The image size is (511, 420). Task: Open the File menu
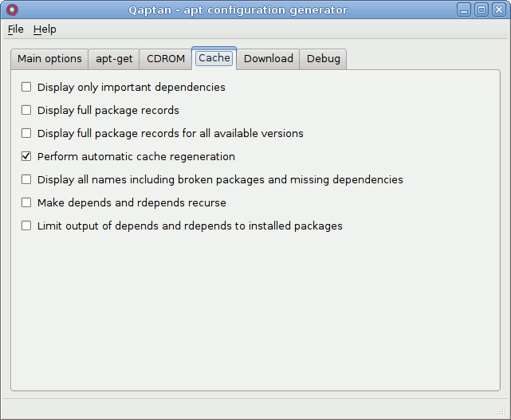tap(16, 29)
